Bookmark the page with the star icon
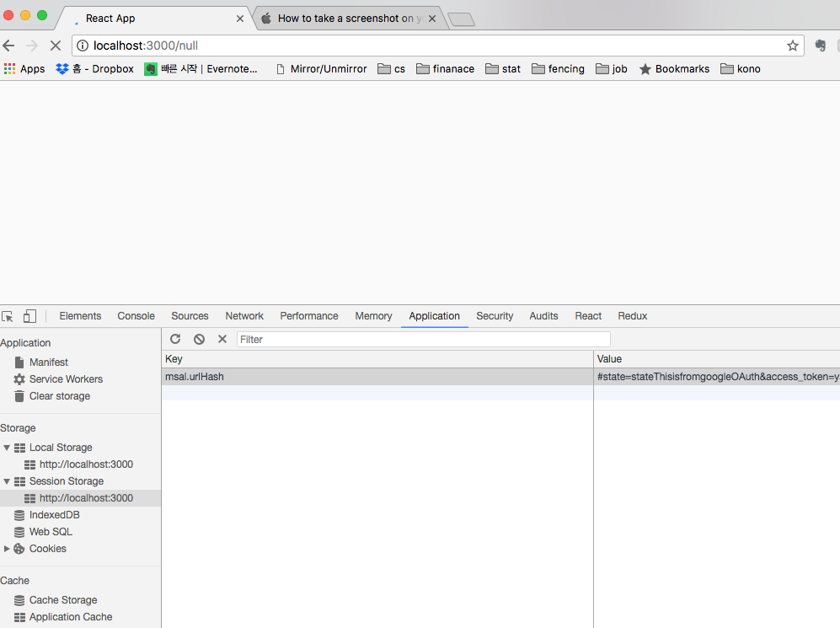Screen dimensions: 840x628 coord(793,46)
